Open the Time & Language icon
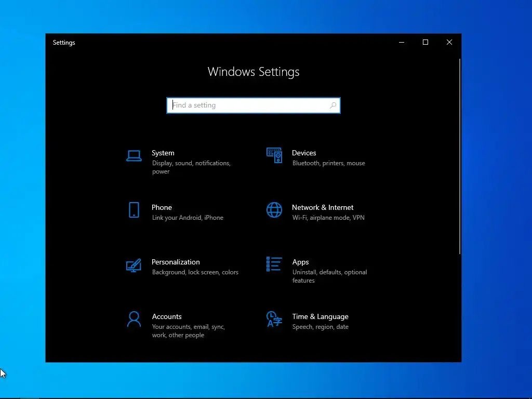The height and width of the screenshot is (399, 532). (274, 320)
